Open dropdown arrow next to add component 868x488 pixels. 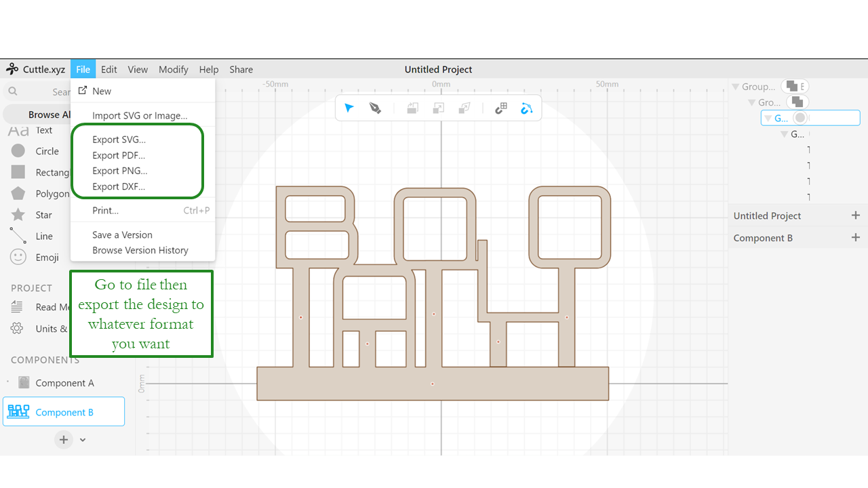pos(83,440)
